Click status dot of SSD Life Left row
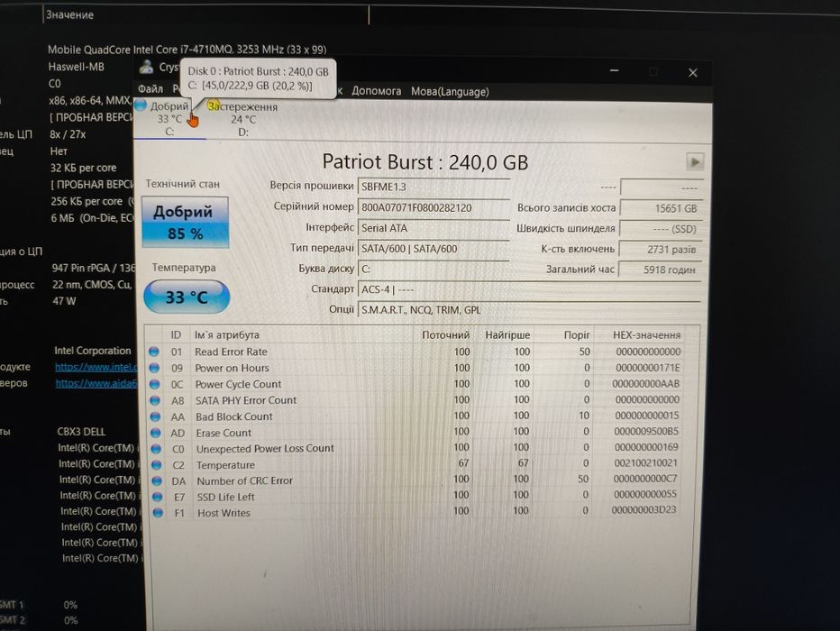 tap(157, 497)
